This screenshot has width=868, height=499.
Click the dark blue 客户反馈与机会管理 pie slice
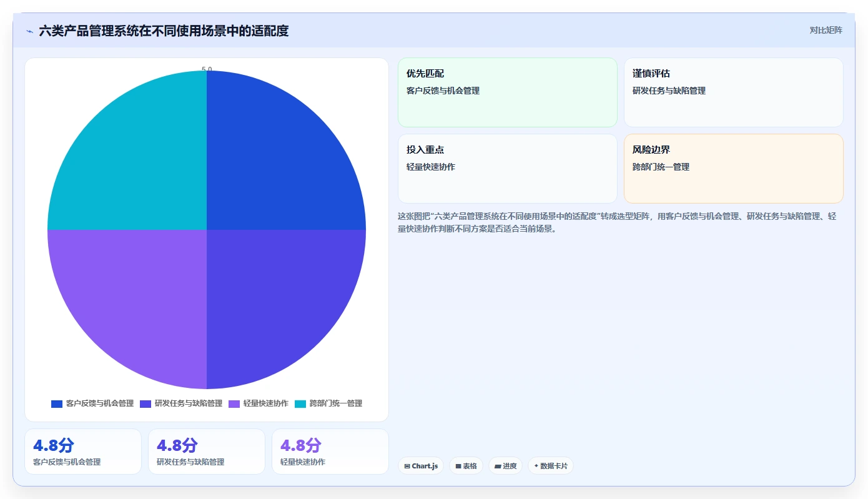(286, 150)
